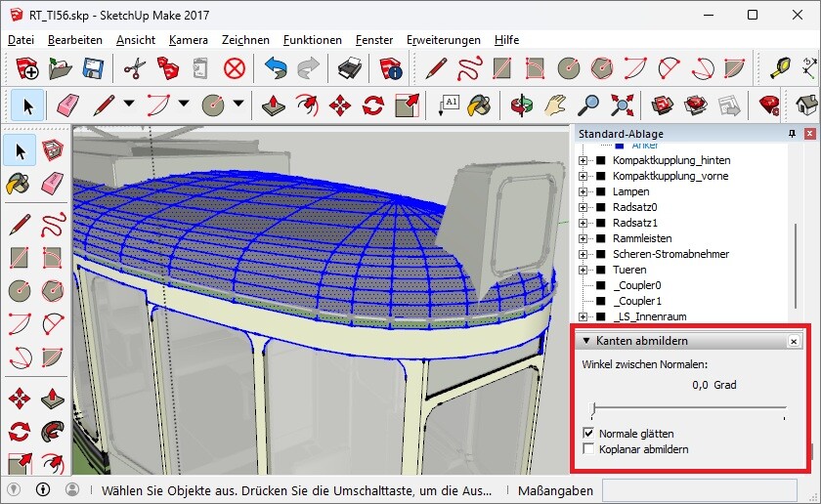Screen dimensions: 821x504
Task: Activate the Orbit tool in top toolbar
Action: point(522,105)
